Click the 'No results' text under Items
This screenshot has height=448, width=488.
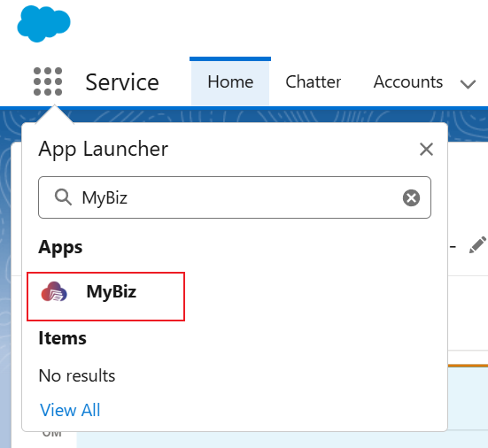[77, 375]
